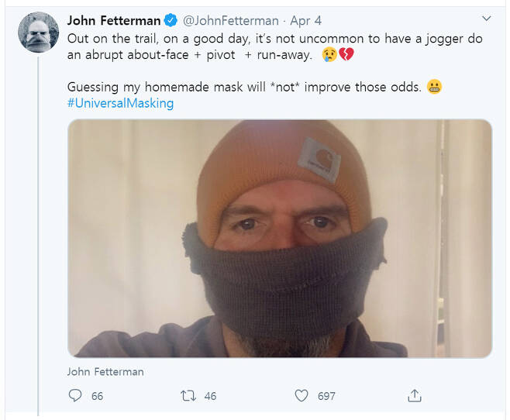The height and width of the screenshot is (420, 510).
Task: Click the blue verified badge
Action: 171,20
